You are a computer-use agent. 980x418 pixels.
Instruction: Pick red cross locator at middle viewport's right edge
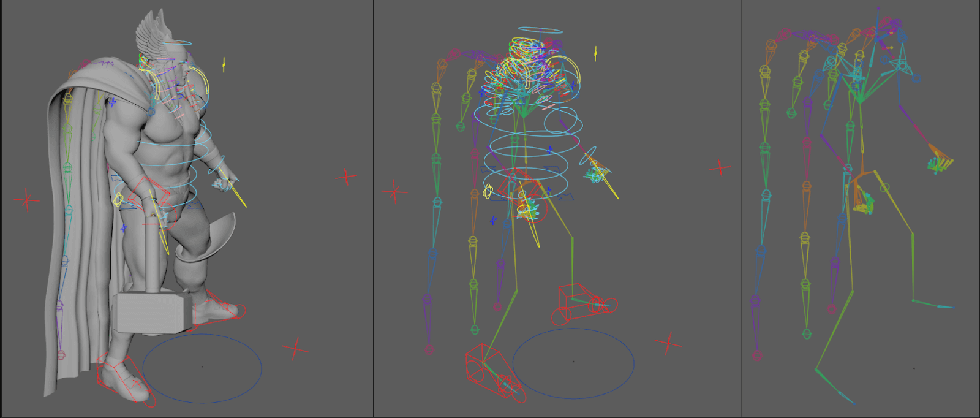[x=719, y=167]
